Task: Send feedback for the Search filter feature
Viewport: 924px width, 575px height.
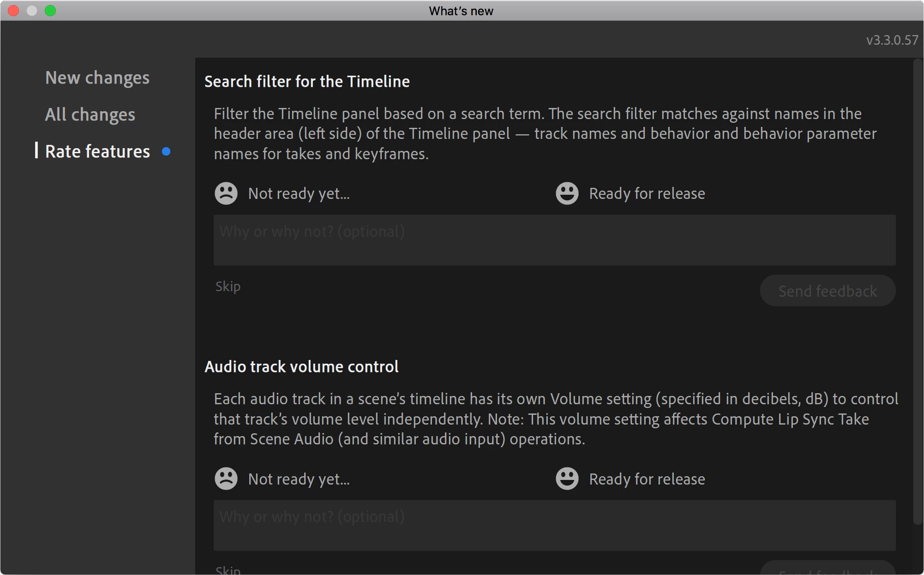Action: pyautogui.click(x=828, y=291)
